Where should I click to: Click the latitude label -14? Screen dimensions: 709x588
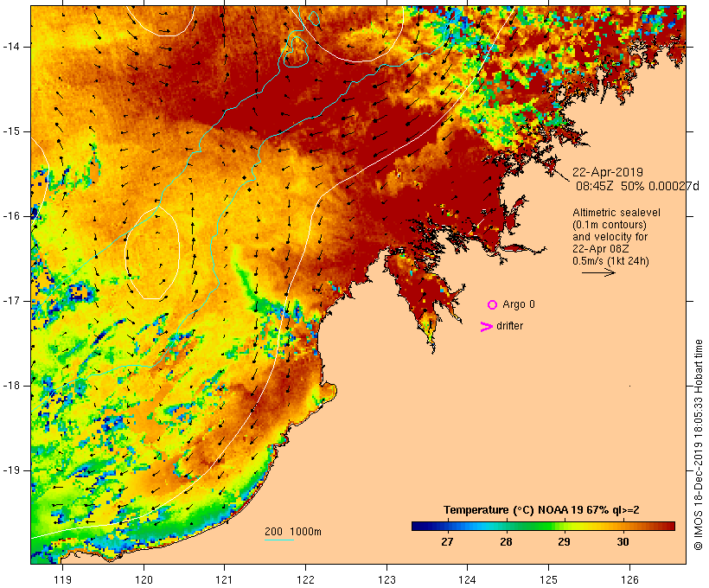point(11,47)
